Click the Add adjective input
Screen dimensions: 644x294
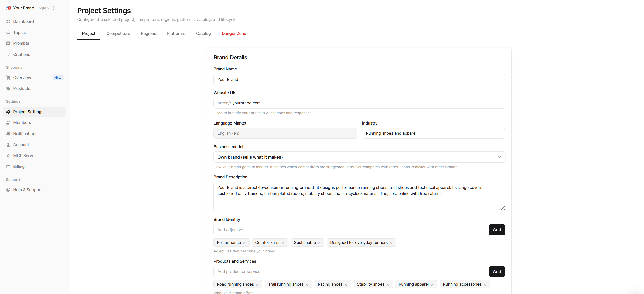tap(350, 230)
